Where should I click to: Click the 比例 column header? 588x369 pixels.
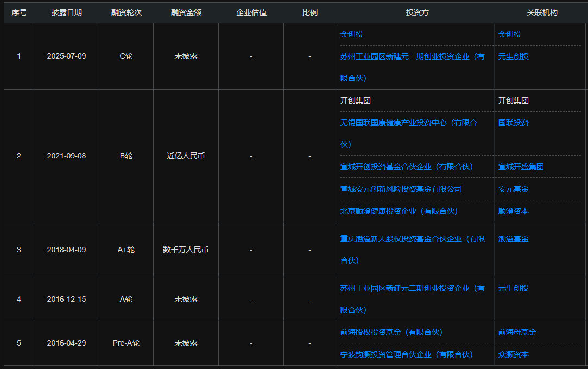pos(310,12)
